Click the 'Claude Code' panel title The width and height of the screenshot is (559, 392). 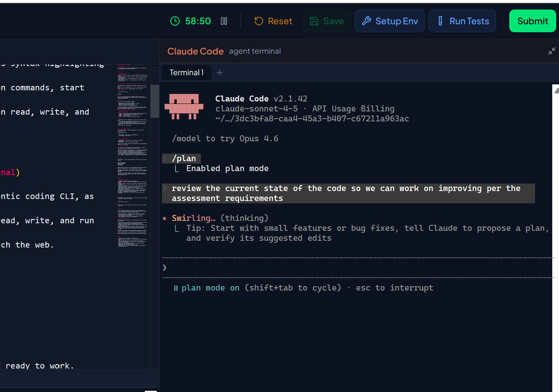[x=195, y=51]
